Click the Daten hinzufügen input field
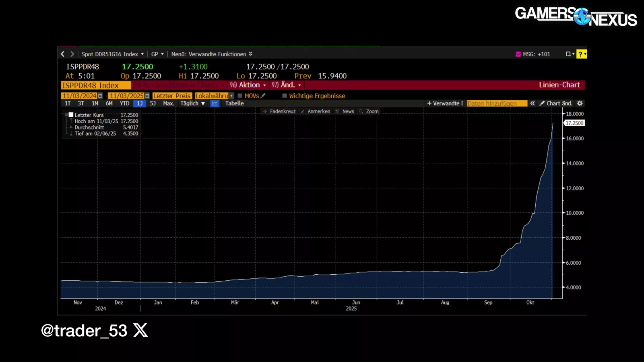The height and width of the screenshot is (362, 644). click(497, 103)
